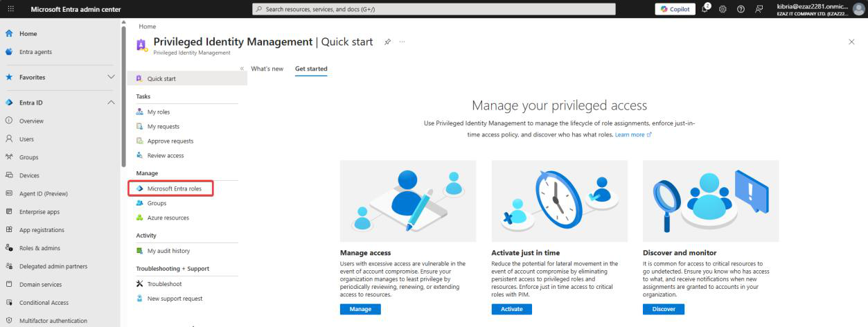The image size is (868, 327).
Task: Click the Enterprise apps icon
Action: click(9, 211)
